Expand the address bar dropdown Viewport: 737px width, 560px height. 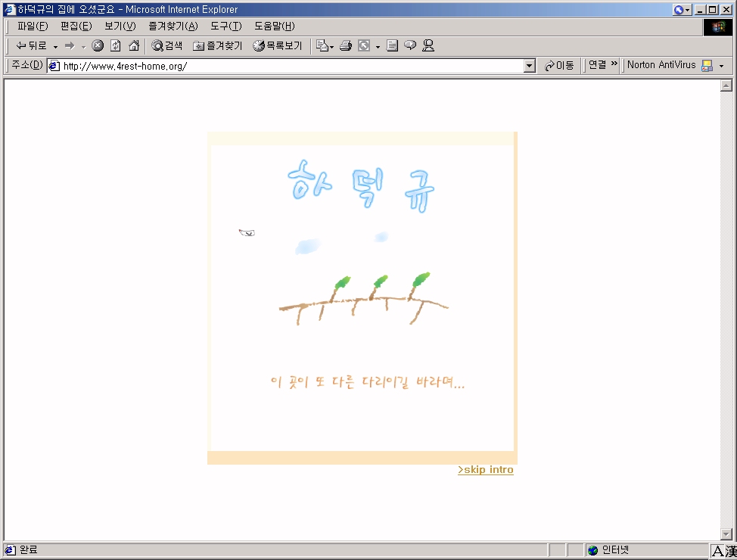click(530, 66)
